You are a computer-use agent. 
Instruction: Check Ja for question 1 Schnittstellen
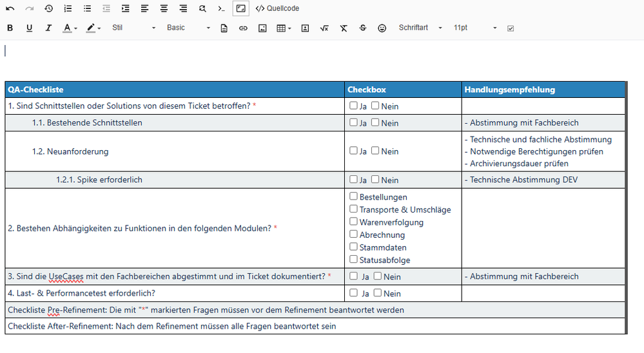[353, 106]
